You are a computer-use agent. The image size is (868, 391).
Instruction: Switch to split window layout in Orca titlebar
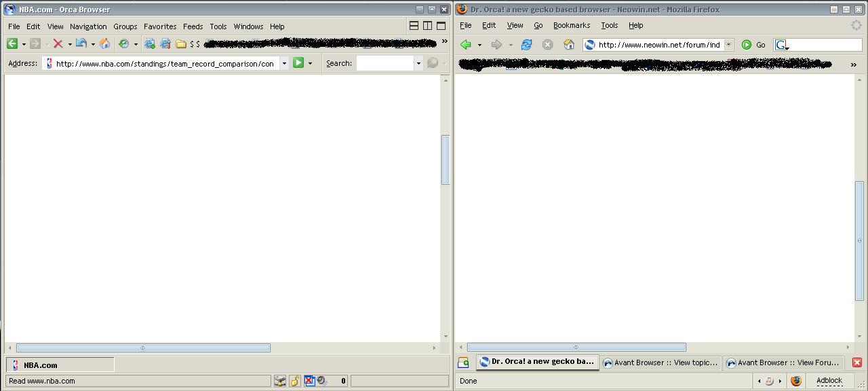pos(427,25)
